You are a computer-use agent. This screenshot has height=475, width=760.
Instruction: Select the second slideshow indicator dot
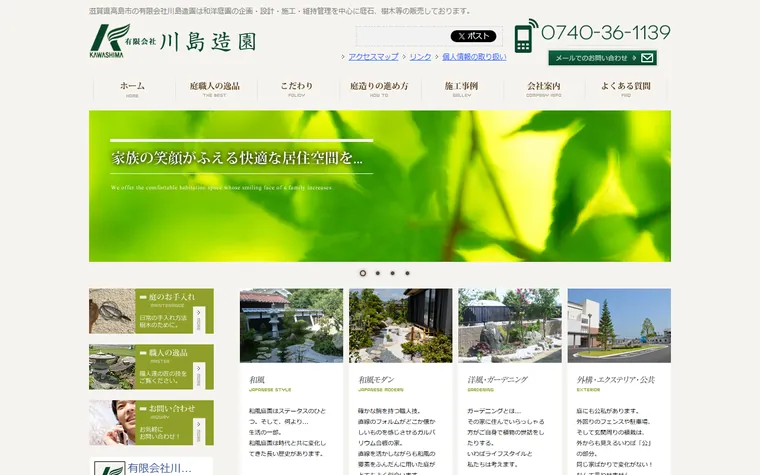click(x=378, y=273)
